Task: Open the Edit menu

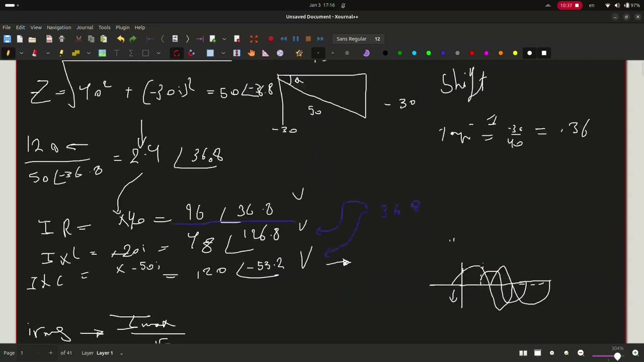Action: pyautogui.click(x=20, y=27)
